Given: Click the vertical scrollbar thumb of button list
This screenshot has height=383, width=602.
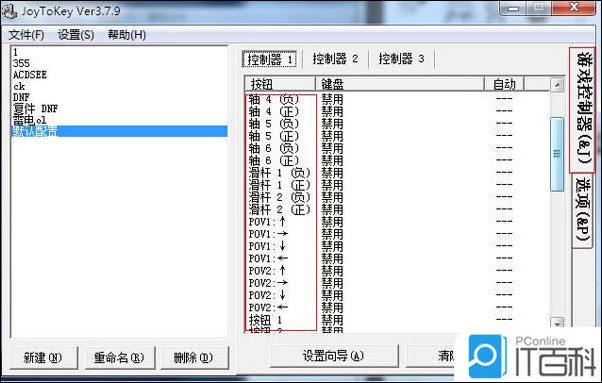Looking at the screenshot, I should click(557, 154).
